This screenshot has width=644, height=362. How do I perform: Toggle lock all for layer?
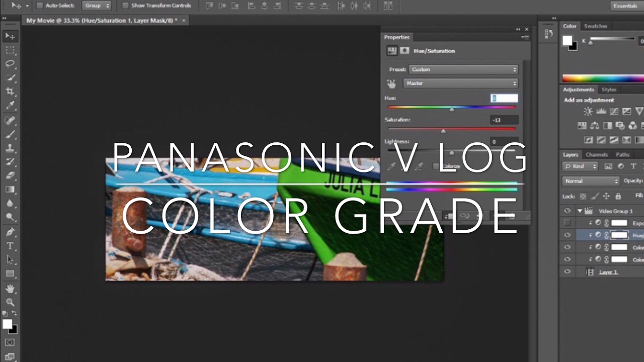618,196
